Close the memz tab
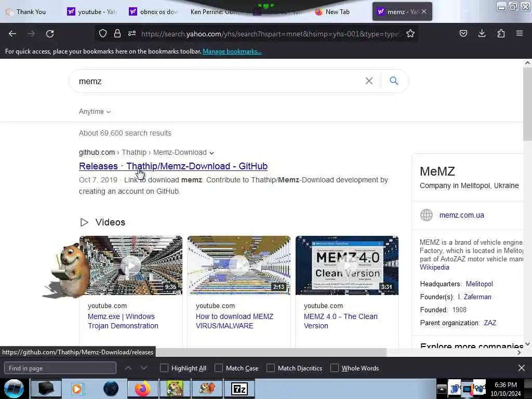 [424, 11]
